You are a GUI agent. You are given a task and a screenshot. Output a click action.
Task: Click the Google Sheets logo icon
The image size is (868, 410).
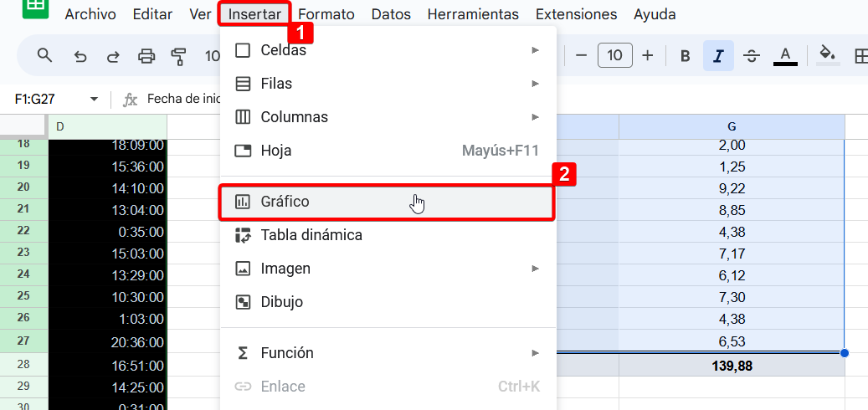tap(35, 8)
